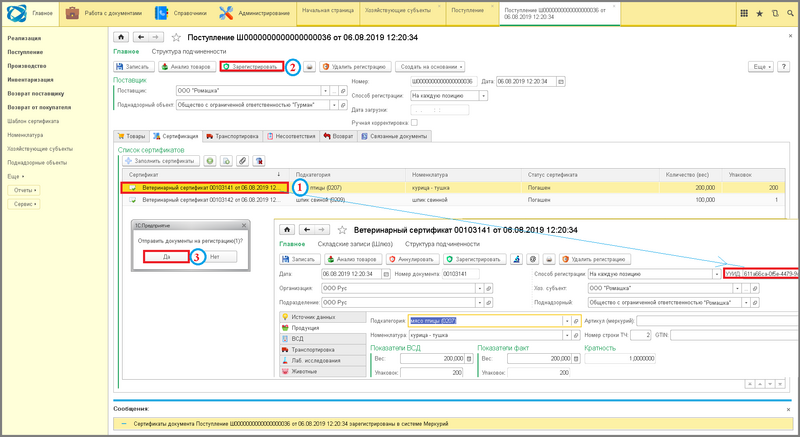
Task: Click Нет in the 1С:Предприятие dialog
Action: (x=214, y=256)
